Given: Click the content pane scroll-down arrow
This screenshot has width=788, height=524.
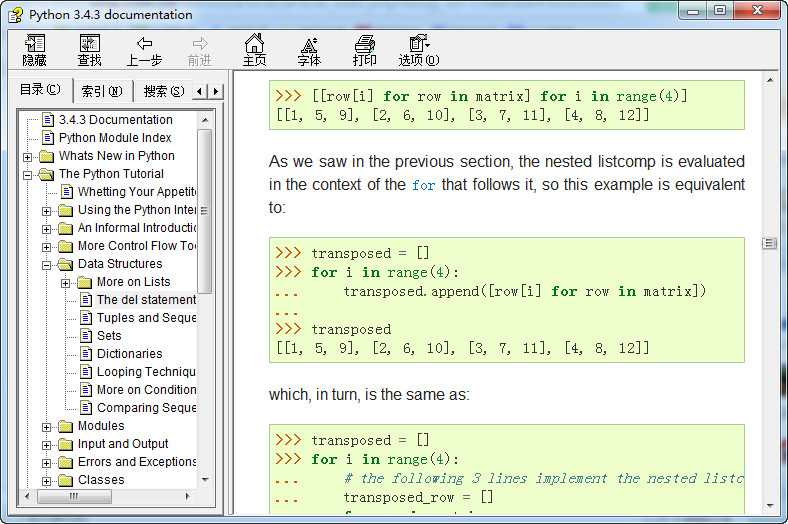Looking at the screenshot, I should coord(769,505).
